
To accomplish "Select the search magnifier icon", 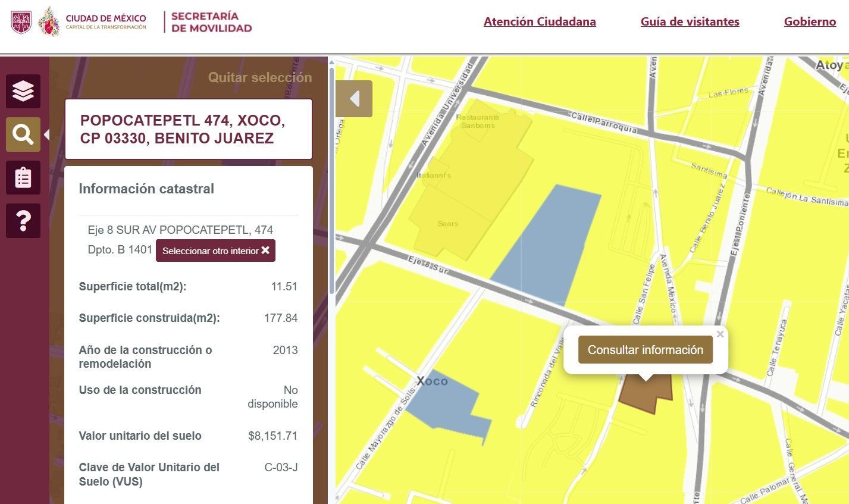I will [23, 134].
